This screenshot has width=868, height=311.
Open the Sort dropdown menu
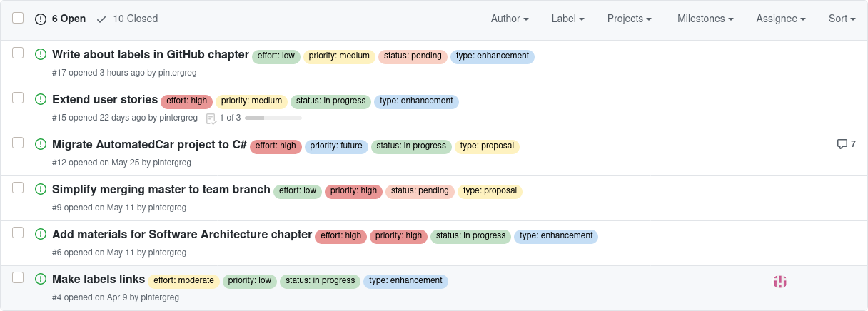842,19
